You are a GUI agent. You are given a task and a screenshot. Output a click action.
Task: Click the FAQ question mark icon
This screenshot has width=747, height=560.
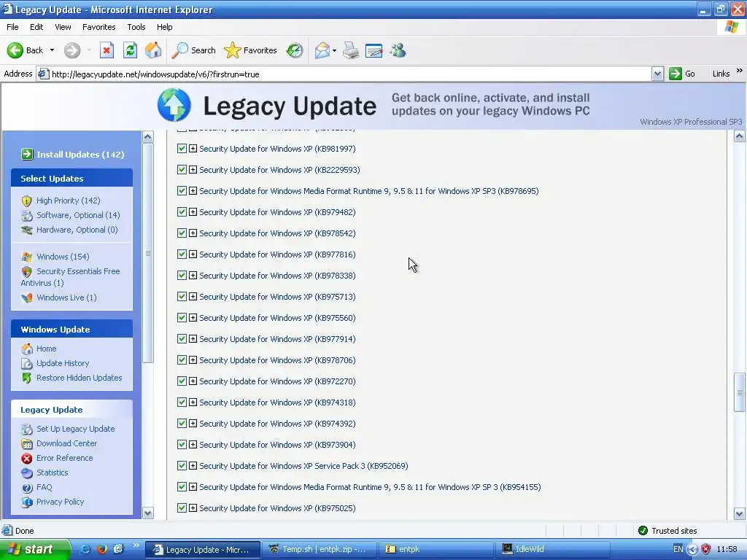(x=27, y=488)
